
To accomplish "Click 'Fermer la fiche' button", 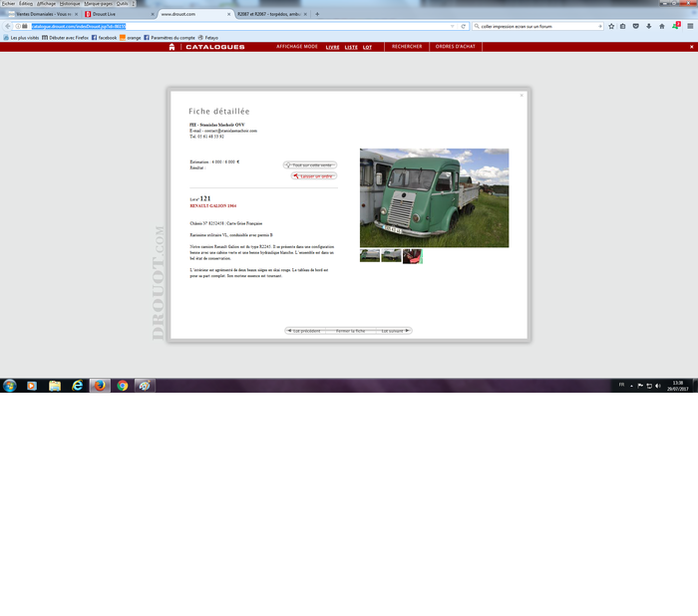I will pyautogui.click(x=351, y=331).
